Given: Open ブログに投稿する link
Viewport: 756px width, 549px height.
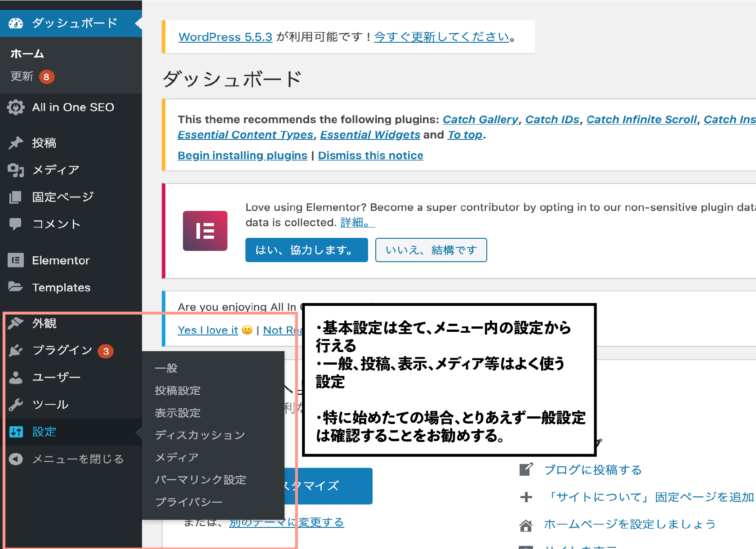Looking at the screenshot, I should click(x=593, y=470).
